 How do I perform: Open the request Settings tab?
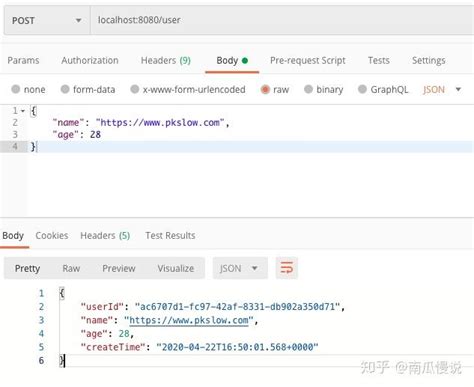(x=429, y=60)
